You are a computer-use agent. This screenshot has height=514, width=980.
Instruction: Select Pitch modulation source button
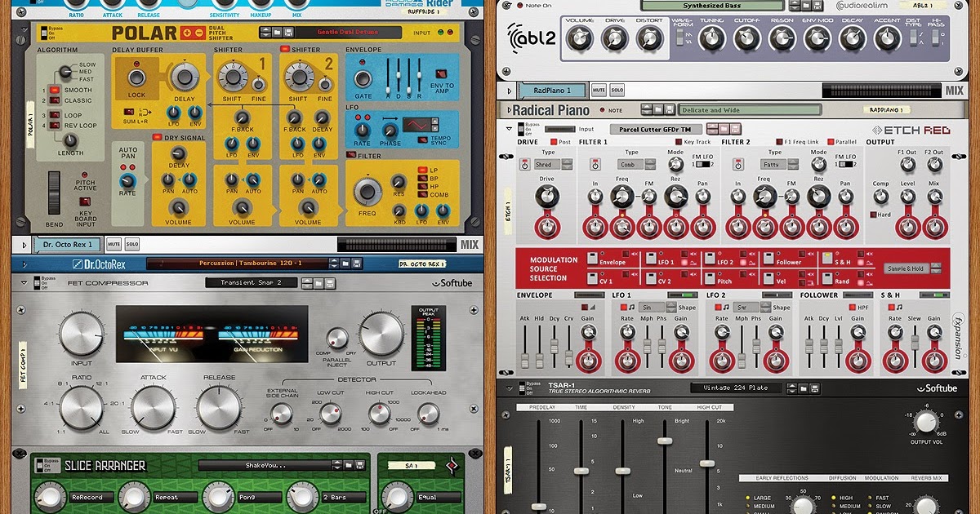710,278
